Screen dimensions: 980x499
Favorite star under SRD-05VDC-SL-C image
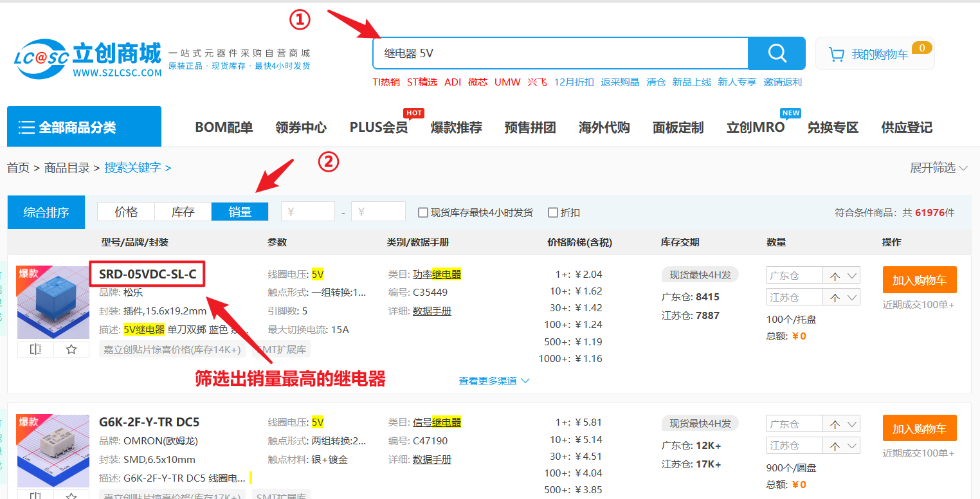[71, 349]
